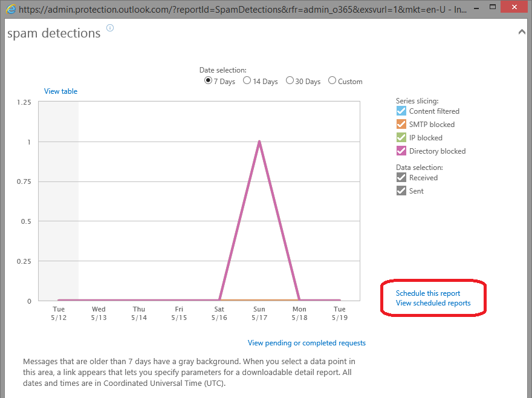Disable the Directory blocked series

coord(401,151)
